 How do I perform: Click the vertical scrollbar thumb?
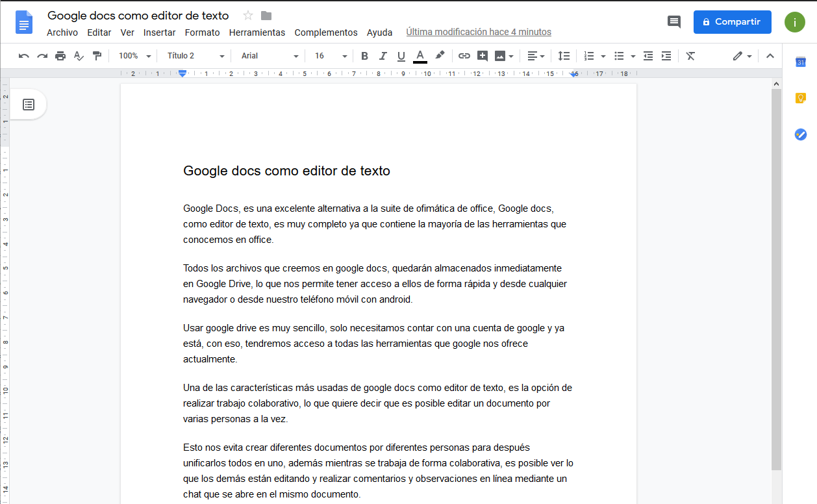point(776,279)
